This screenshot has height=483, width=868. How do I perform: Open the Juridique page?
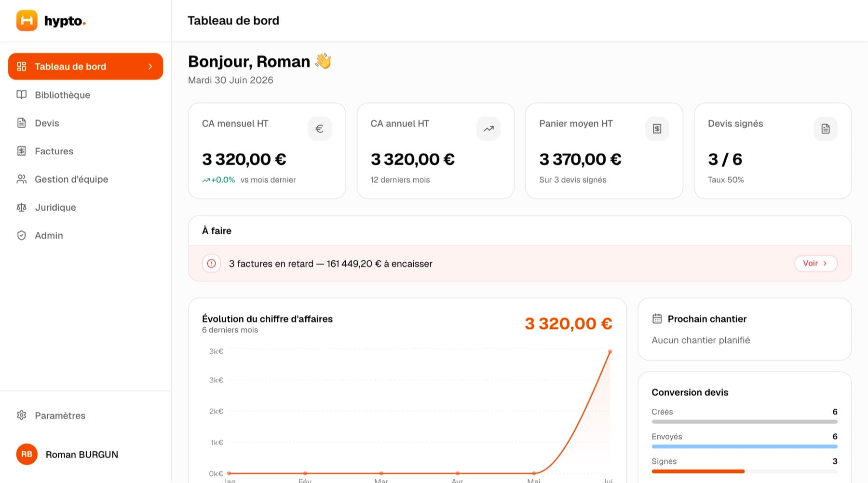[x=86, y=207]
